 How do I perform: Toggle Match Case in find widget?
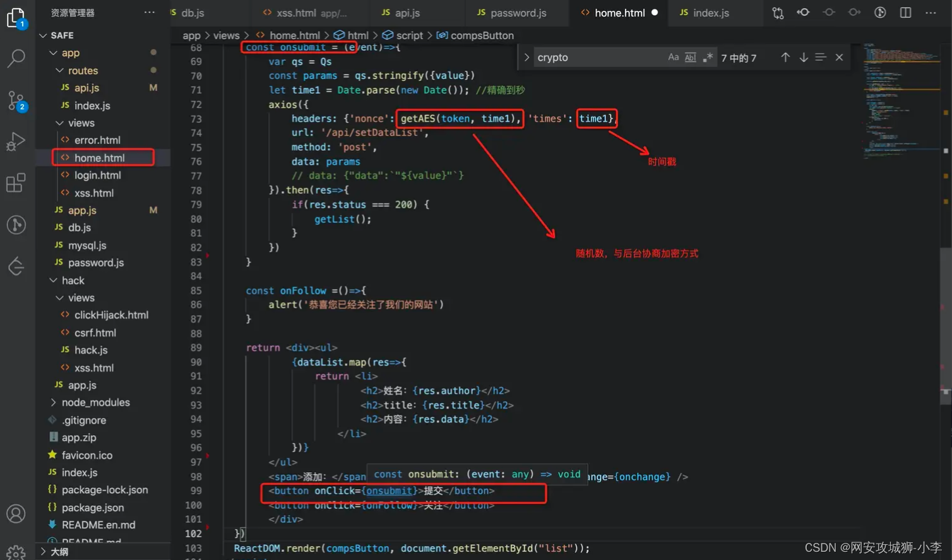(673, 57)
